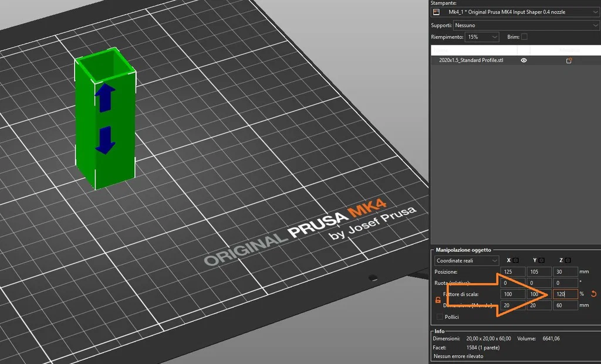Select 2020x1.5_Standard Profile.stl in object list
This screenshot has width=601, height=364.
coord(471,60)
